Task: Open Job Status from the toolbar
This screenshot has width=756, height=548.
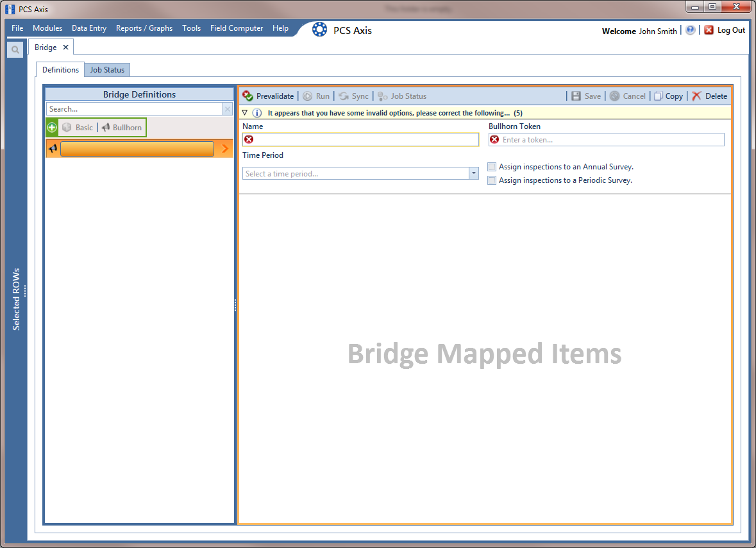Action: pyautogui.click(x=401, y=96)
